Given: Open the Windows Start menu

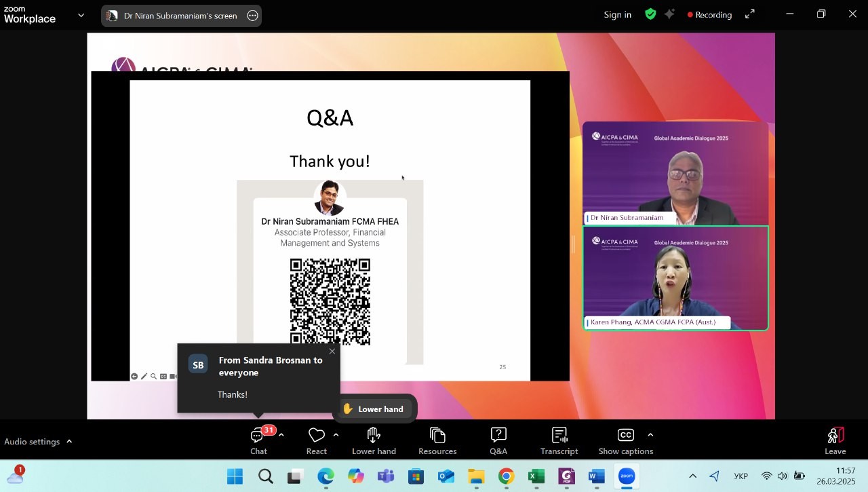Looking at the screenshot, I should 235,477.
